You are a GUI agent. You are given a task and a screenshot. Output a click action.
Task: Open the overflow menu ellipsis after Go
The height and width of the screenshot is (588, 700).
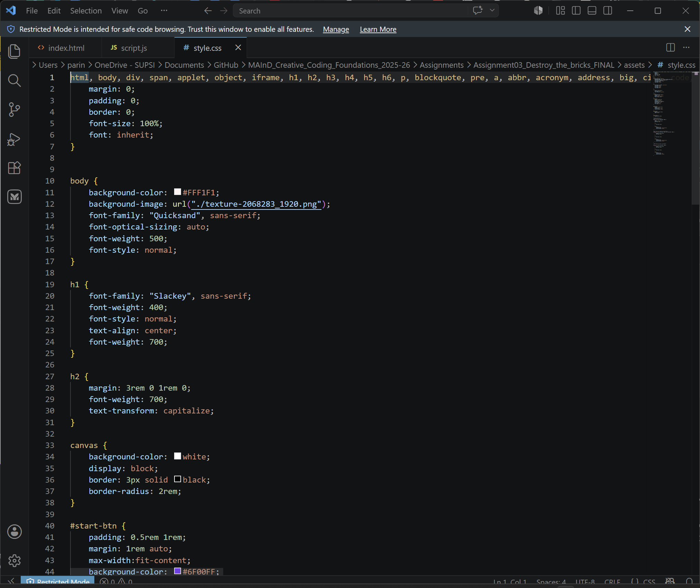click(164, 11)
